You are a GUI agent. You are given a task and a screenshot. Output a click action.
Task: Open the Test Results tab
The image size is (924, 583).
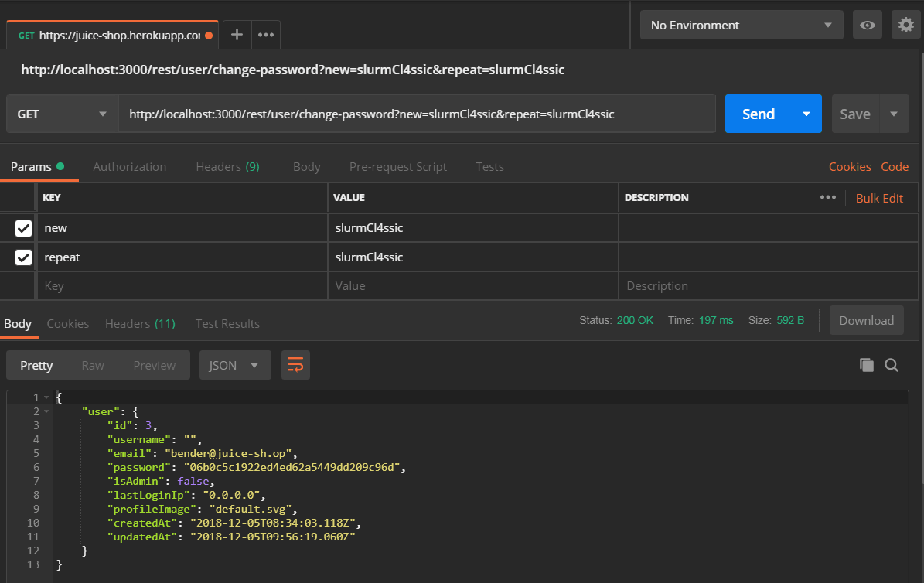click(227, 324)
